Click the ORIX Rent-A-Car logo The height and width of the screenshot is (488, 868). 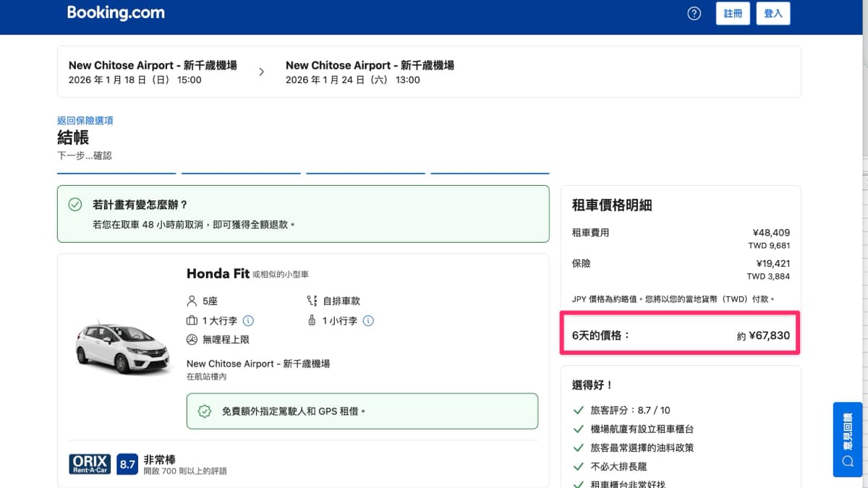[x=90, y=464]
